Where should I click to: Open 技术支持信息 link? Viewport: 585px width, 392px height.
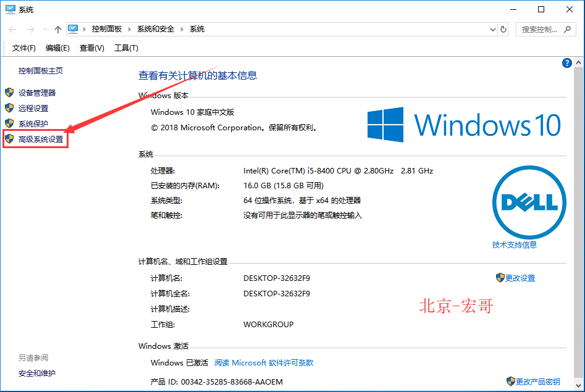tap(514, 244)
